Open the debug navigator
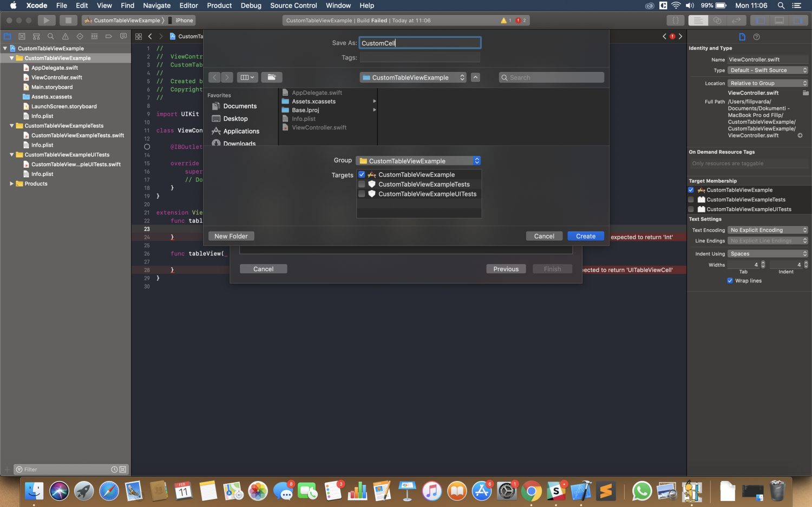Viewport: 812px width, 507px height. click(94, 36)
